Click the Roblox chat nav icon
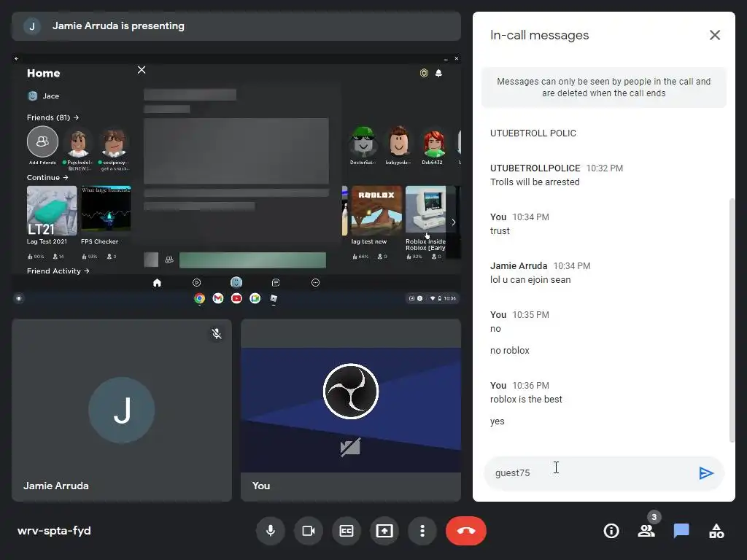This screenshot has height=560, width=747. pos(275,283)
